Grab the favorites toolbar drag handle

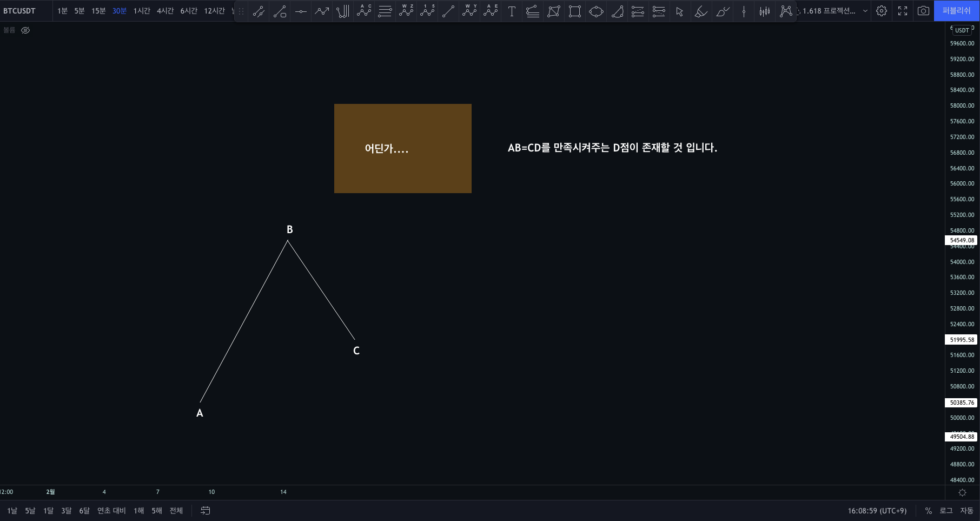point(241,11)
